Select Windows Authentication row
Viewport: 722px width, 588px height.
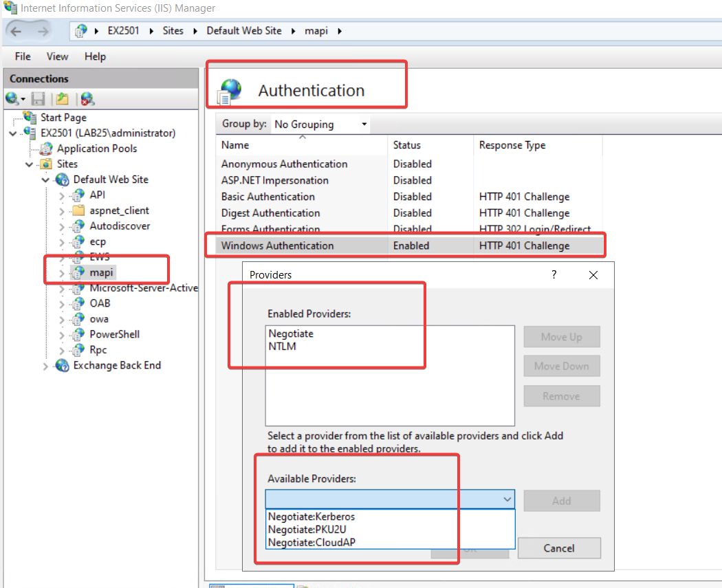[x=410, y=246]
